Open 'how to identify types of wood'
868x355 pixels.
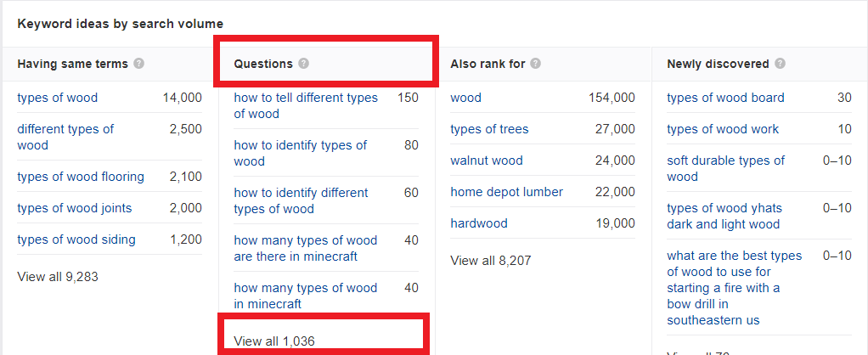(x=301, y=154)
